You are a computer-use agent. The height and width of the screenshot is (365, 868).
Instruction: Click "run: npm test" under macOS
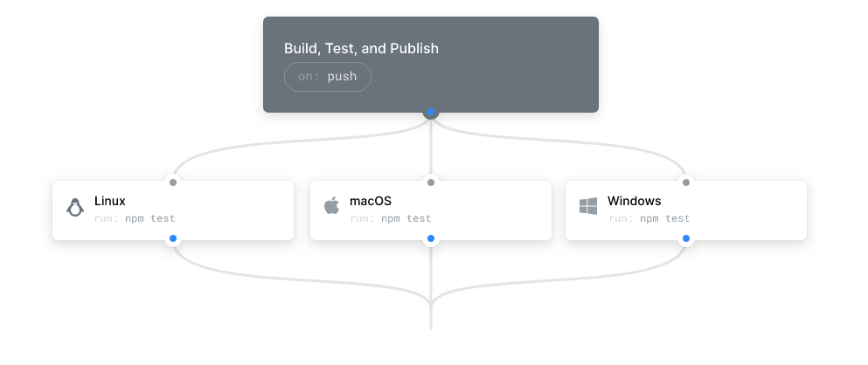(x=391, y=218)
